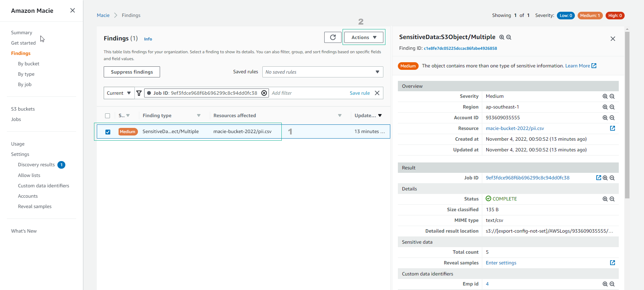Screen dimensions: 644x290
Task: Toggle the select-all findings header checkbox
Action: tap(108, 116)
